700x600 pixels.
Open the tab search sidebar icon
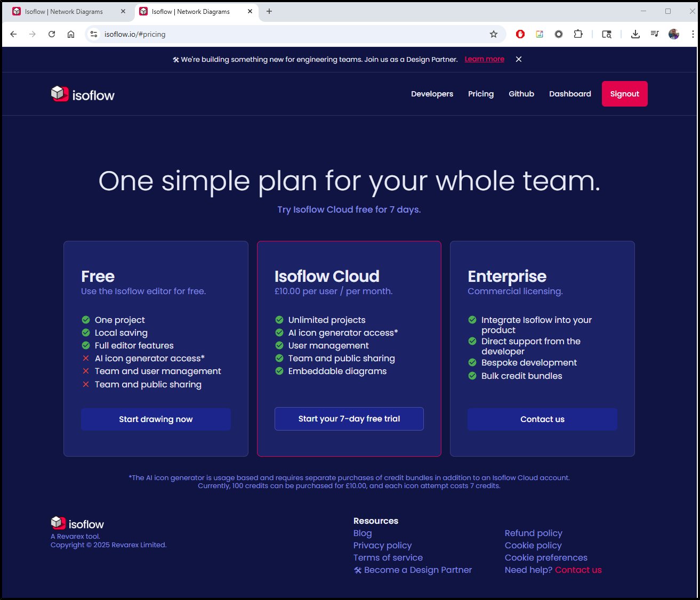(x=607, y=34)
